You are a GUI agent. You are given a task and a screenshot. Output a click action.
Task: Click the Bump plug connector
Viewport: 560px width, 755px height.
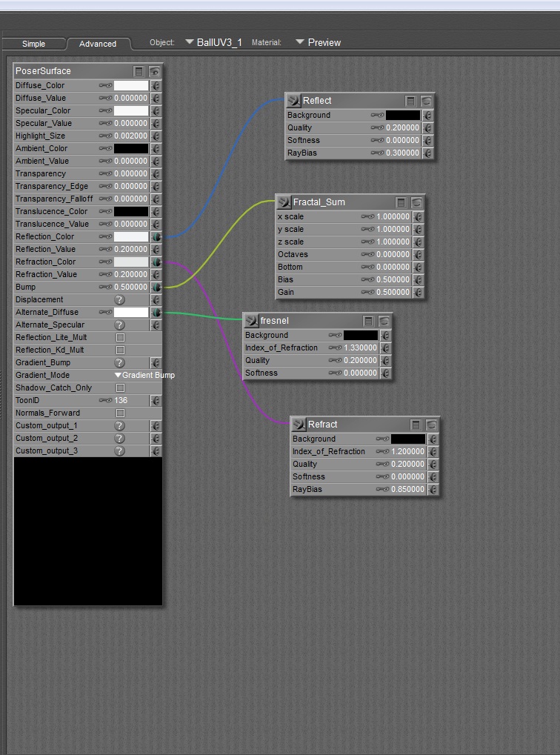click(156, 287)
